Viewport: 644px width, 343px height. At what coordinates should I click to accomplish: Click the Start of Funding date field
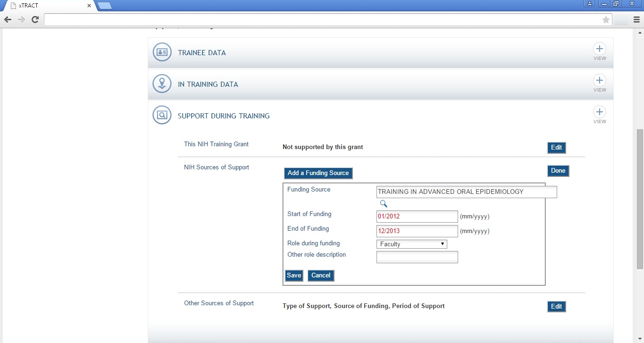[417, 217]
